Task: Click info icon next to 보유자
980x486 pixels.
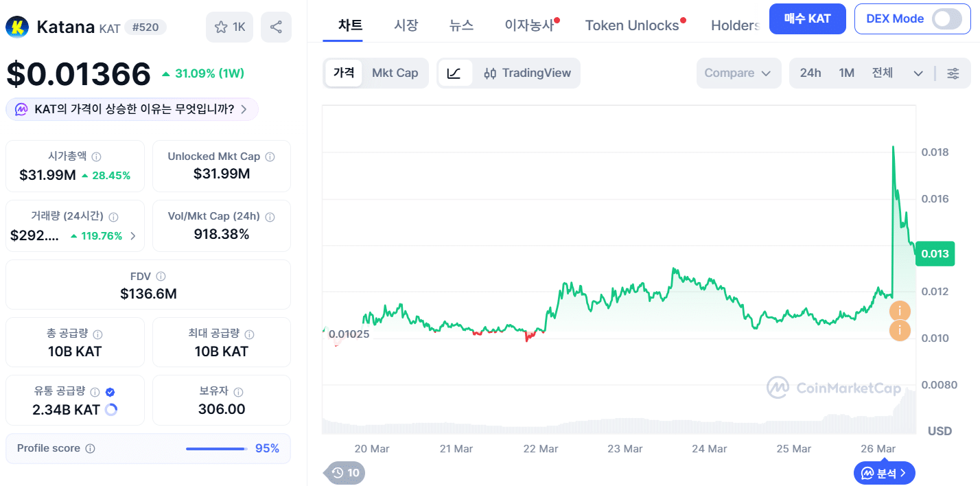Action: tap(238, 392)
